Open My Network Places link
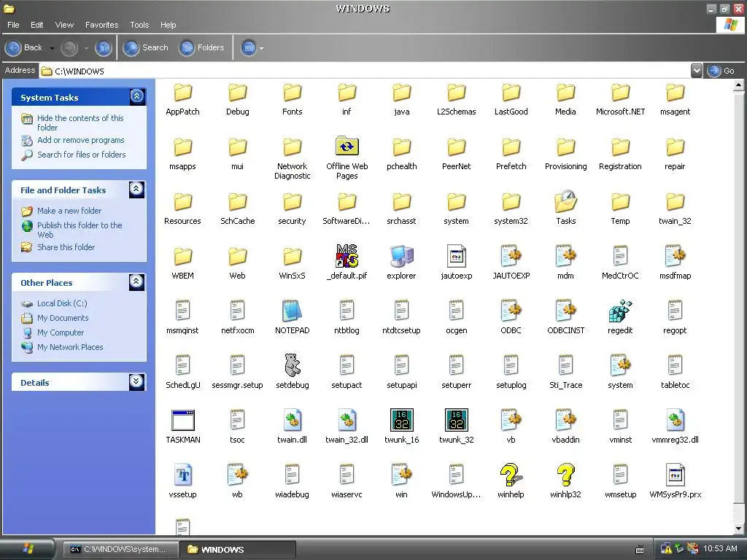This screenshot has height=560, width=747. (x=70, y=347)
